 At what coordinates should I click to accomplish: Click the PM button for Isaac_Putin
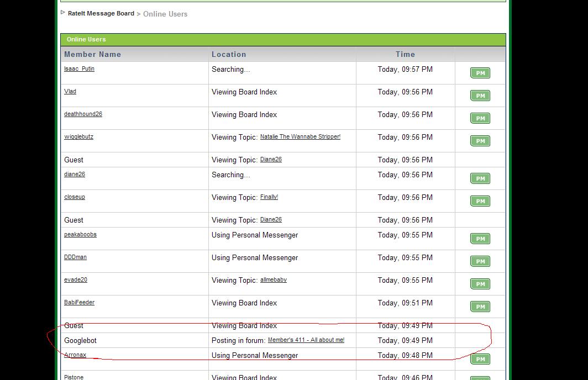point(480,73)
